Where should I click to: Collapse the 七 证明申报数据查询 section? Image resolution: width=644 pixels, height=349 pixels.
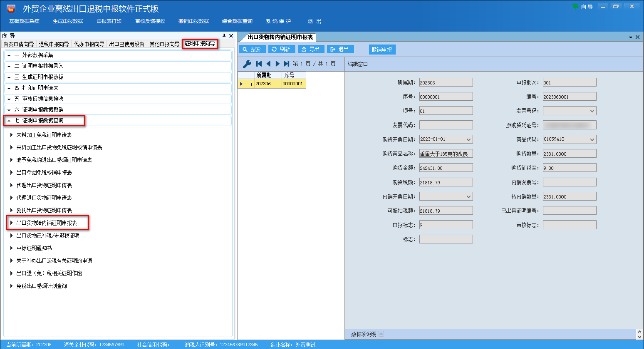click(x=9, y=121)
